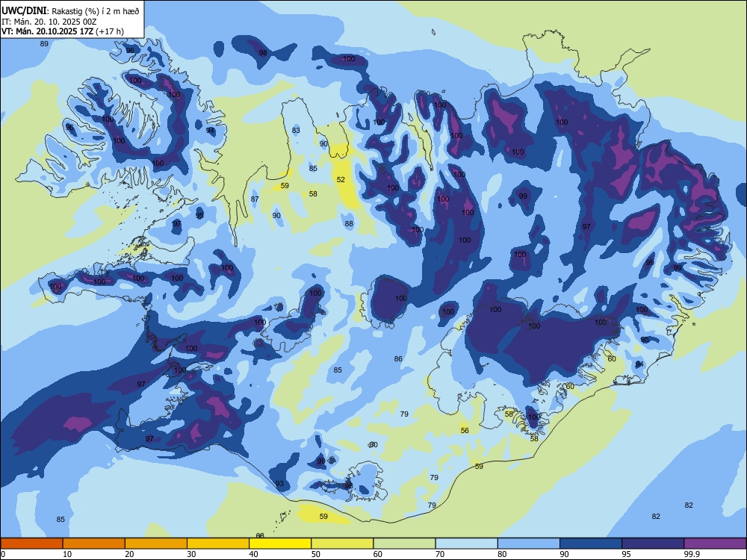Viewport: 747px width, 560px height.
Task: Select the 90–95 dark blue legend swatch
Action: click(x=591, y=544)
